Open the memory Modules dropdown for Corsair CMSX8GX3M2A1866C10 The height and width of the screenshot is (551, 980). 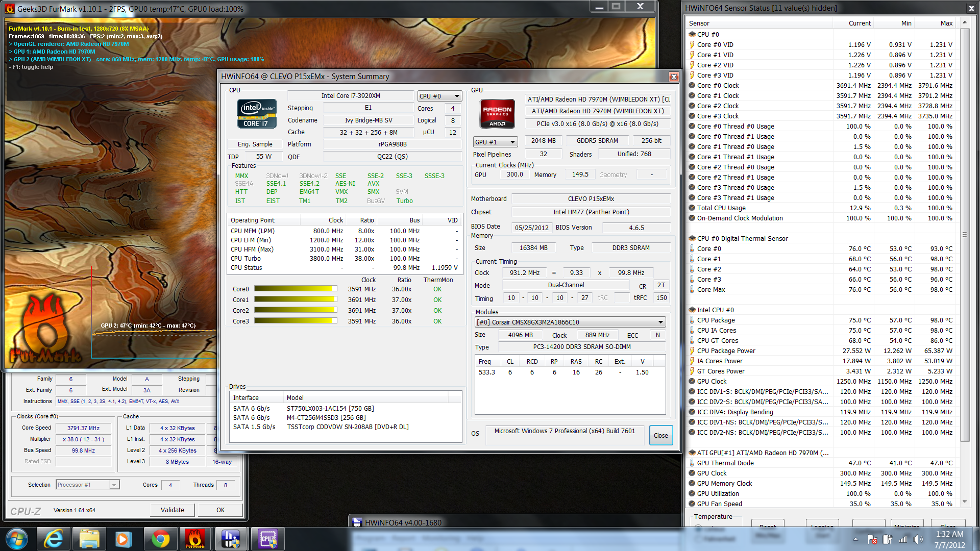570,322
